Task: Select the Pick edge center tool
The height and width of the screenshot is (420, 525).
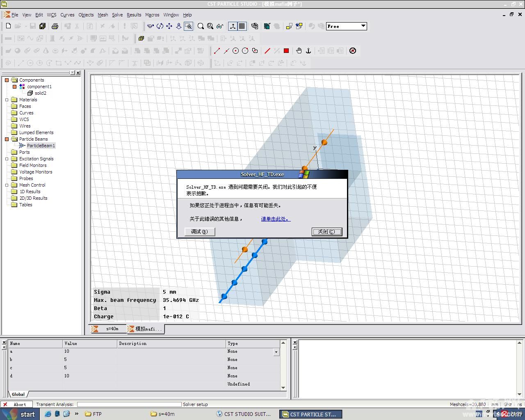Action: pos(226,51)
